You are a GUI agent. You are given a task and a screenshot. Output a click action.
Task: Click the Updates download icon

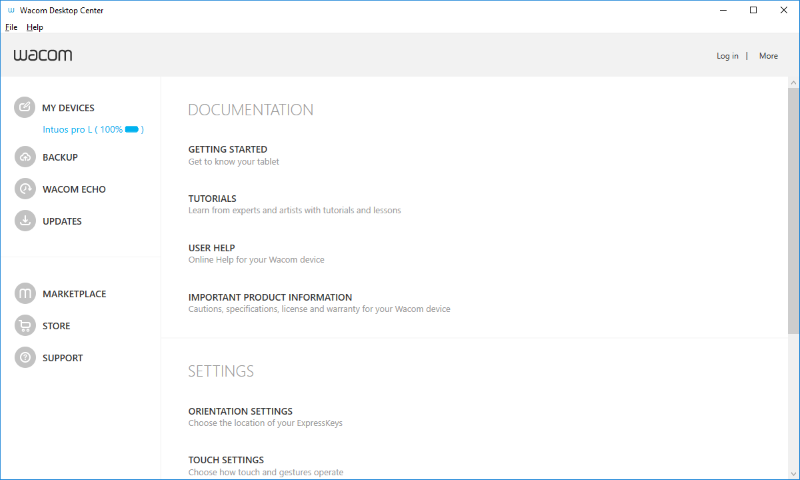coord(25,221)
